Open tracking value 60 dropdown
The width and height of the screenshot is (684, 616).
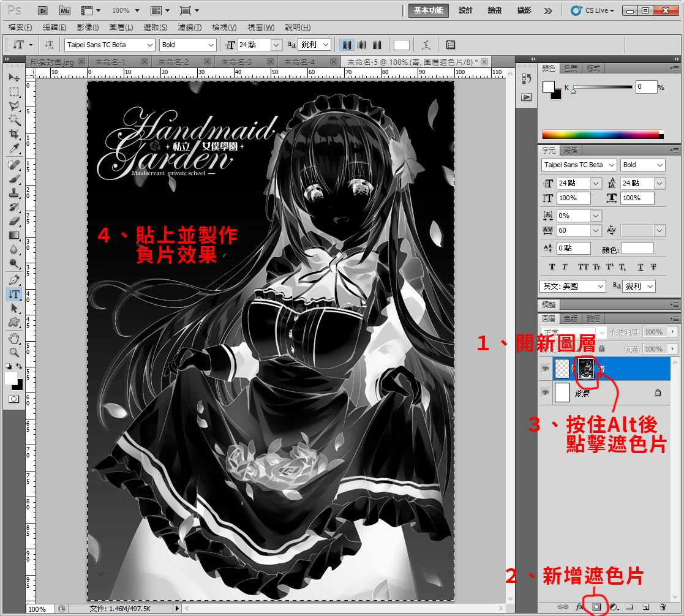click(x=596, y=230)
